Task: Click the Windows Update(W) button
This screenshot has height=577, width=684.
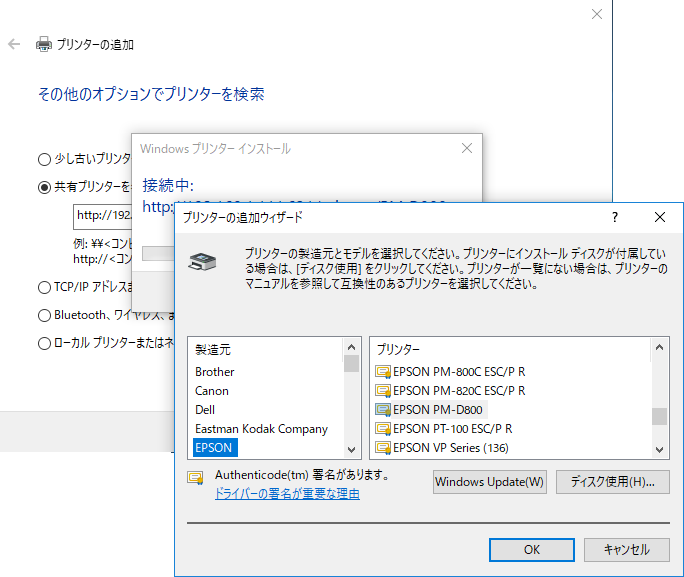Action: [489, 482]
